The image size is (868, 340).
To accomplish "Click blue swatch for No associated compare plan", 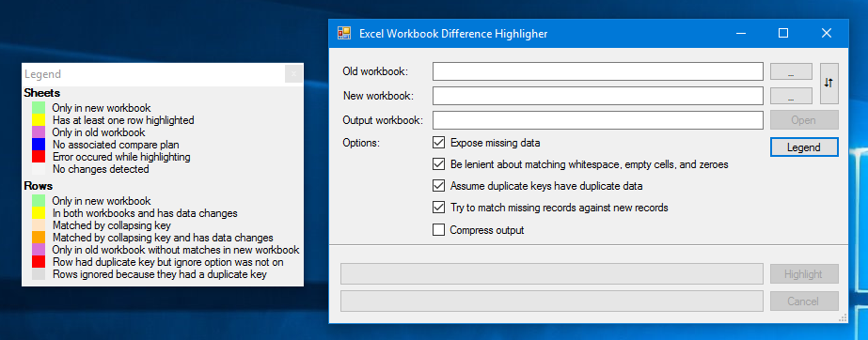I will (x=39, y=145).
